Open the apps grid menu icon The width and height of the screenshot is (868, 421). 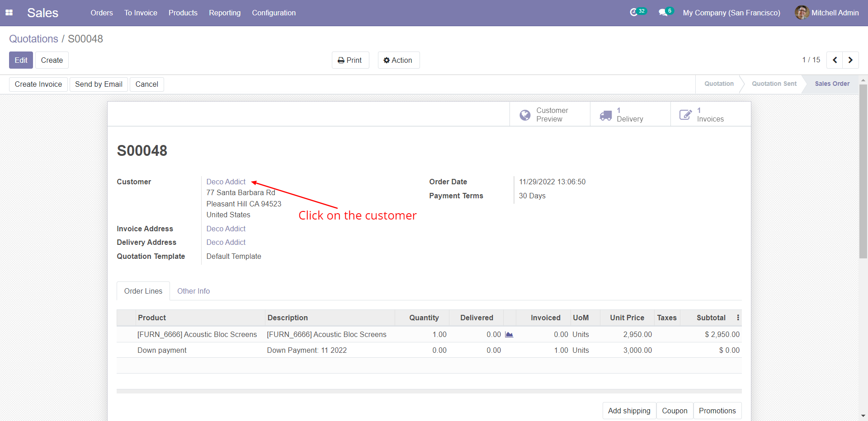tap(9, 13)
